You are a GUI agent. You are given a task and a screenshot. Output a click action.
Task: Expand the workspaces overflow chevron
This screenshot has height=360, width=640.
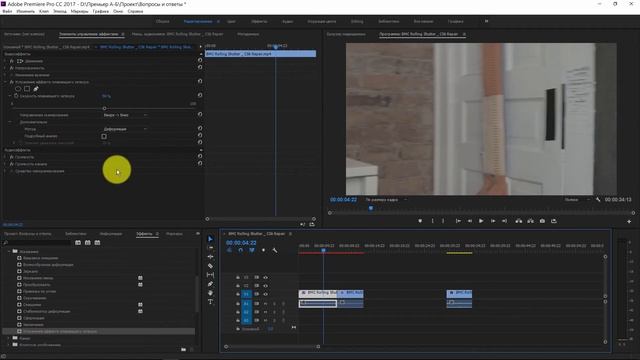(486, 21)
